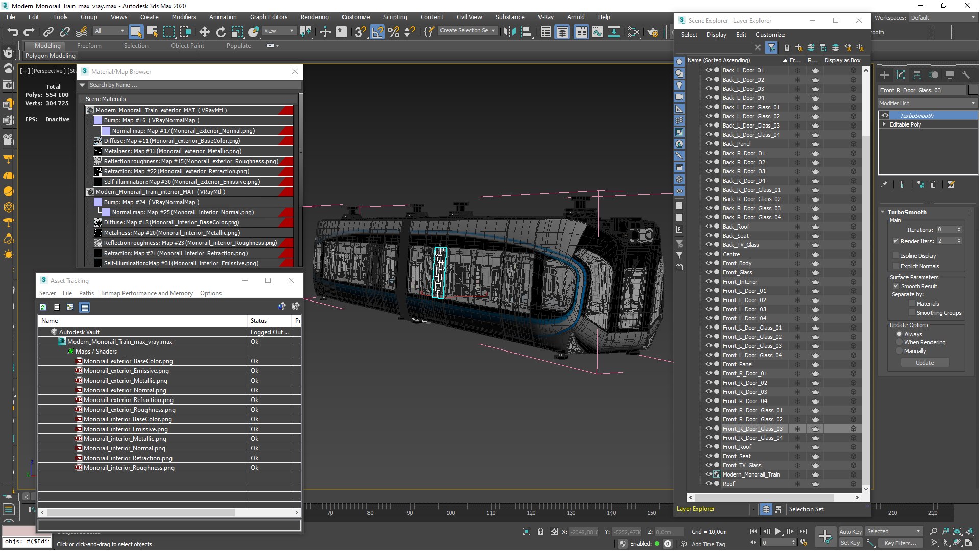This screenshot has height=551, width=980.
Task: Toggle the Percent Snap tool
Action: [x=394, y=32]
